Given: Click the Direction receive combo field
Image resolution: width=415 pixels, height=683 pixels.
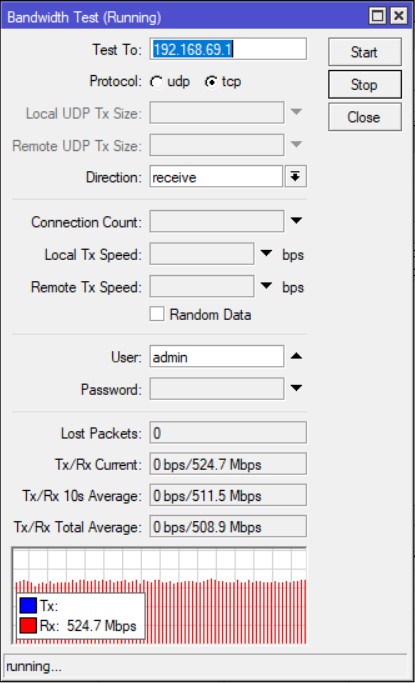Looking at the screenshot, I should point(216,176).
